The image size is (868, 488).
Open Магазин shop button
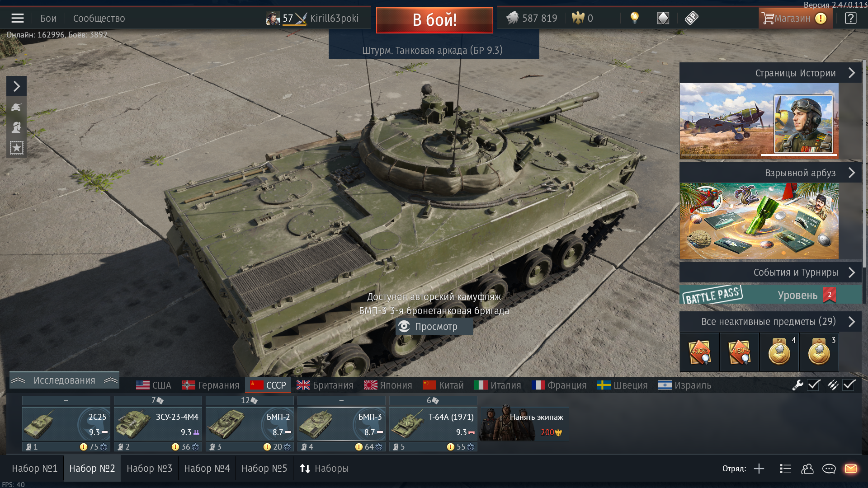point(795,18)
